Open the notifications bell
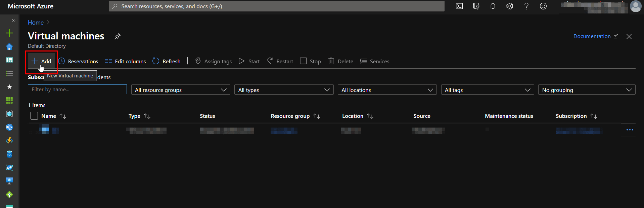644x208 pixels. click(493, 6)
